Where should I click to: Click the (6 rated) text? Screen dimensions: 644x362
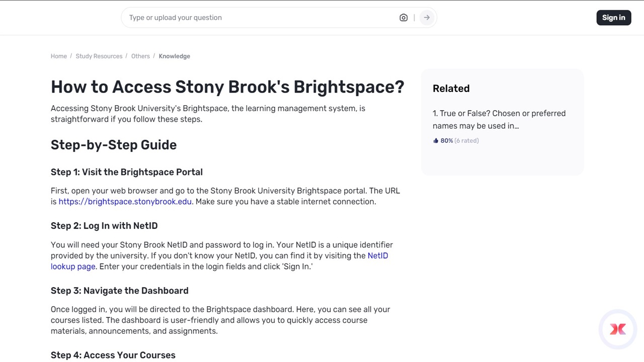coord(467,140)
